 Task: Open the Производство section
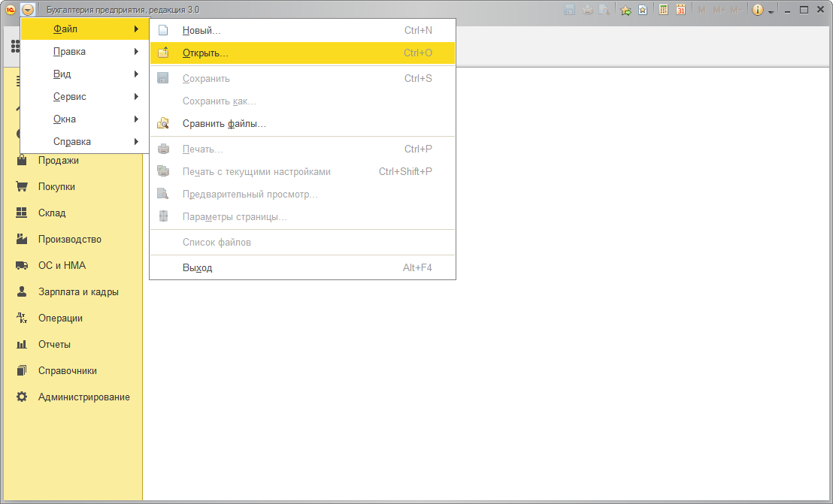70,240
